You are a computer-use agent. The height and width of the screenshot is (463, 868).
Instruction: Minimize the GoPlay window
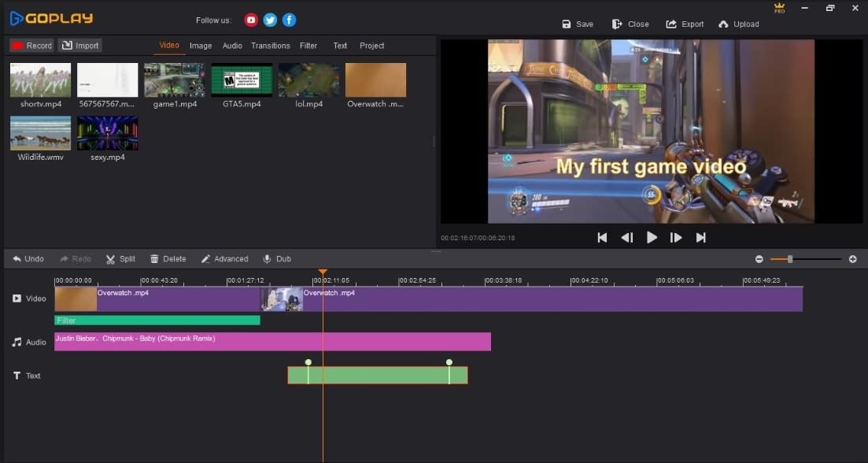coord(805,9)
